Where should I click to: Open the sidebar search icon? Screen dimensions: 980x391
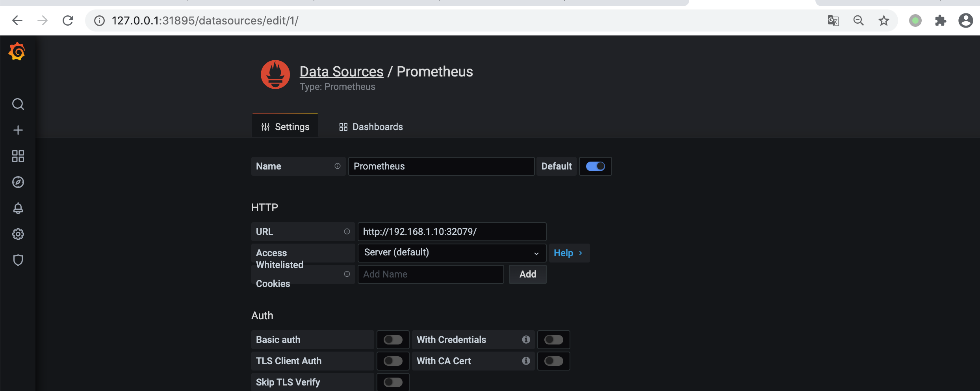[18, 104]
